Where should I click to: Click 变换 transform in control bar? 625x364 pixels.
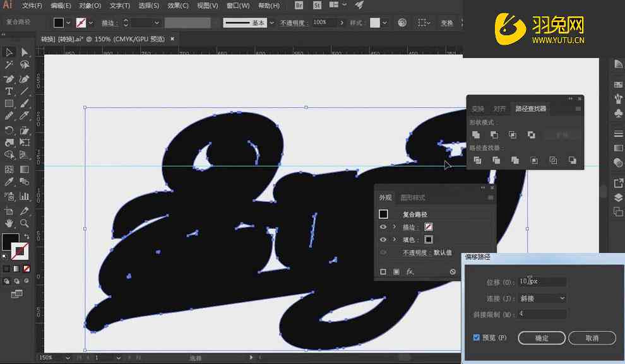pos(447,23)
